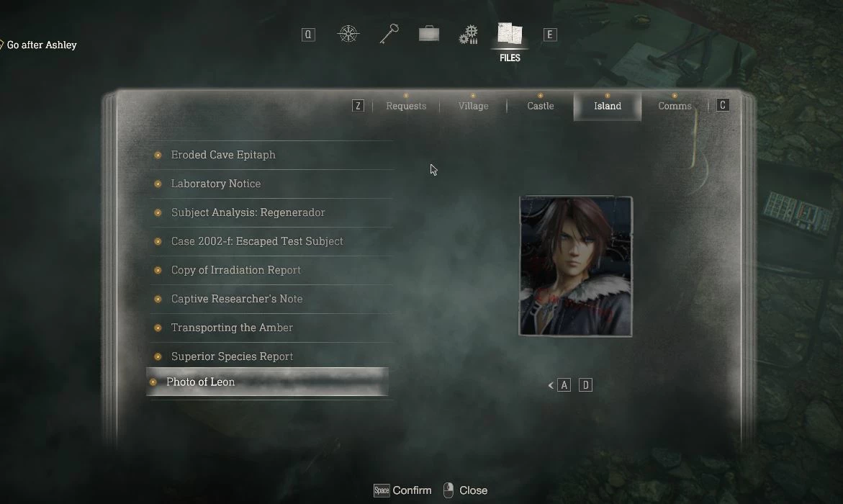The width and height of the screenshot is (843, 504).
Task: Click the Photo of Leon thumbnail image
Action: point(575,266)
